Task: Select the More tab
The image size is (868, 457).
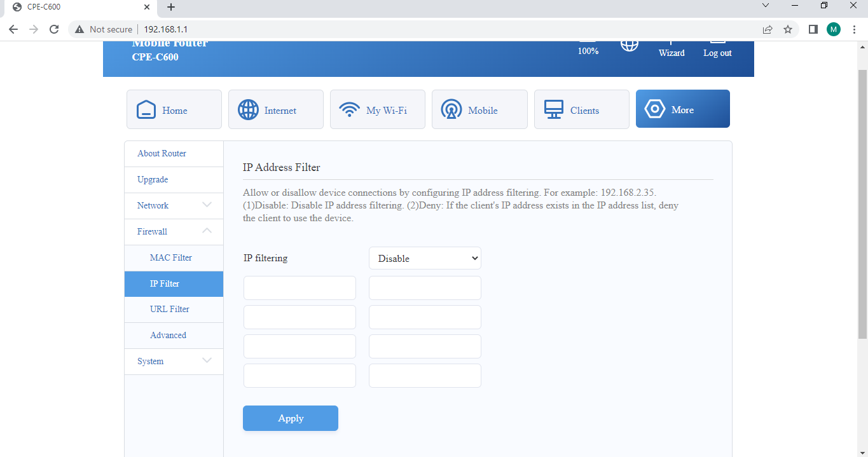Action: (x=683, y=109)
